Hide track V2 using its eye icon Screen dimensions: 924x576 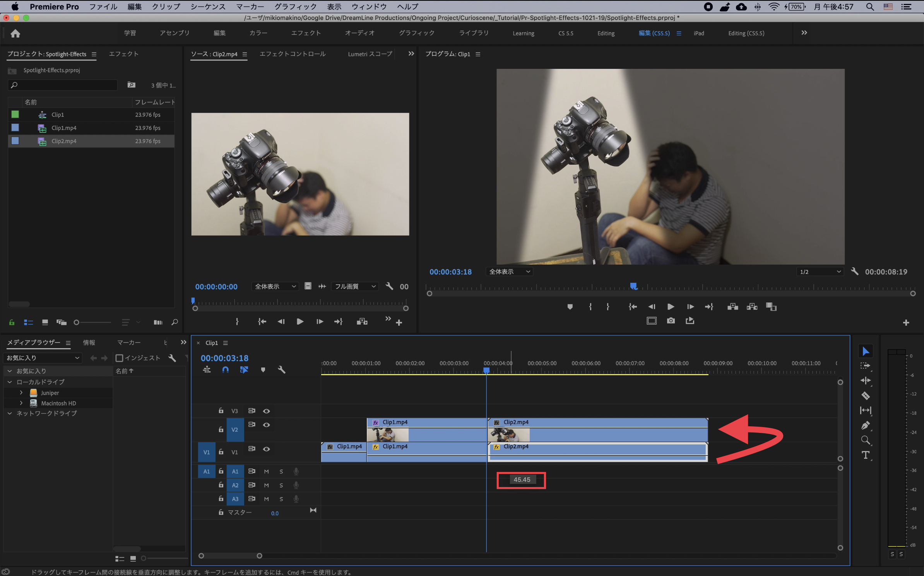coord(266,425)
